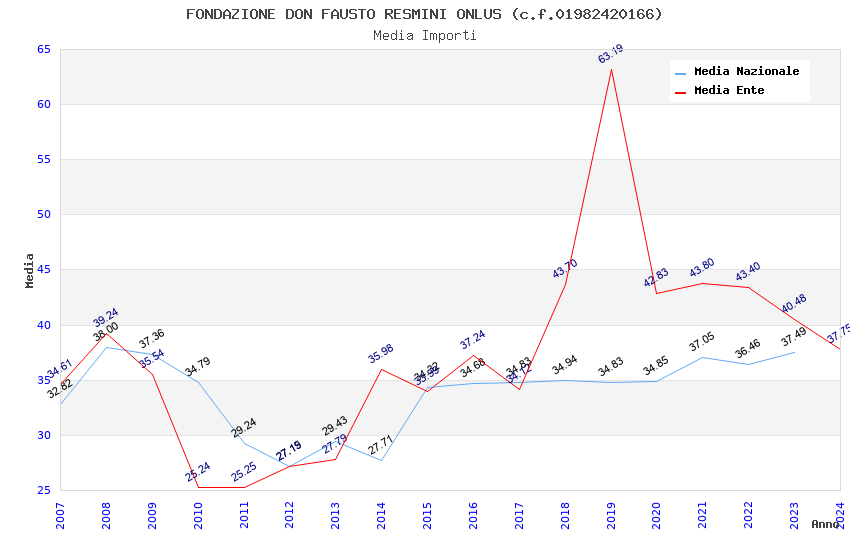
Task: Click the data label '43.70'
Action: [565, 268]
